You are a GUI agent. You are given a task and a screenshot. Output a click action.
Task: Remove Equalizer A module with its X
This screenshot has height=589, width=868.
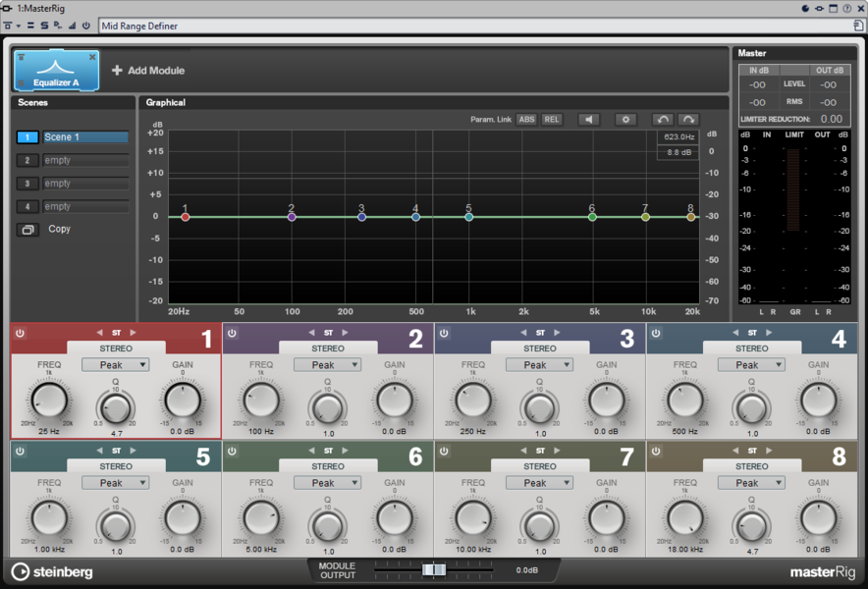(92, 57)
